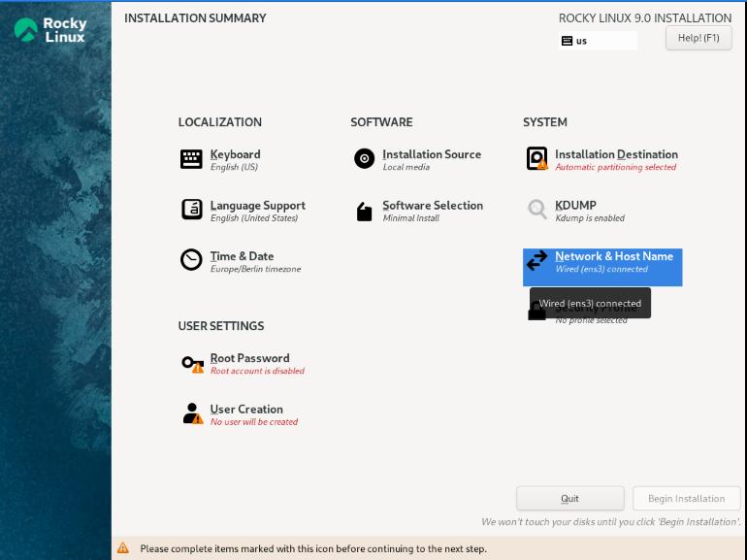Click 'English (United States)' status text
The width and height of the screenshot is (747, 560).
click(254, 218)
